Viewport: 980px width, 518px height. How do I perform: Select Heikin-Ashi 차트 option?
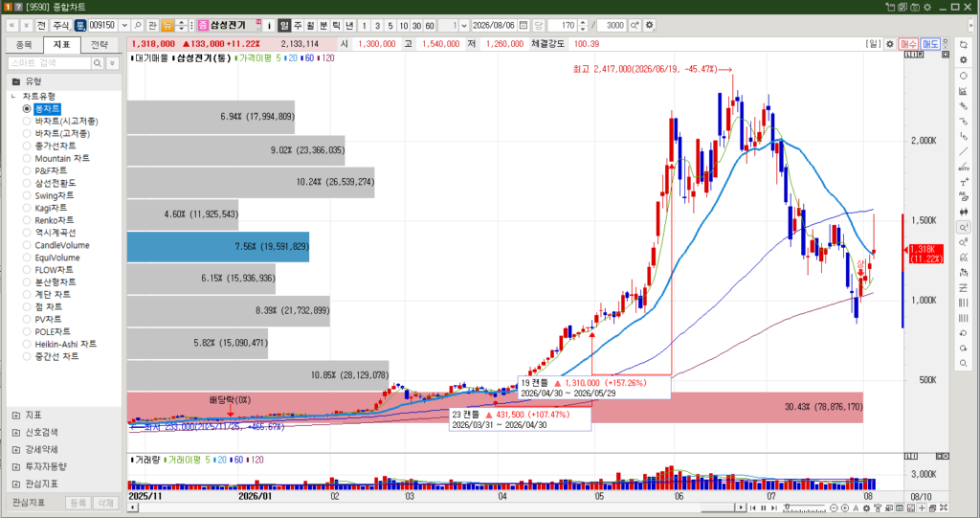[27, 344]
